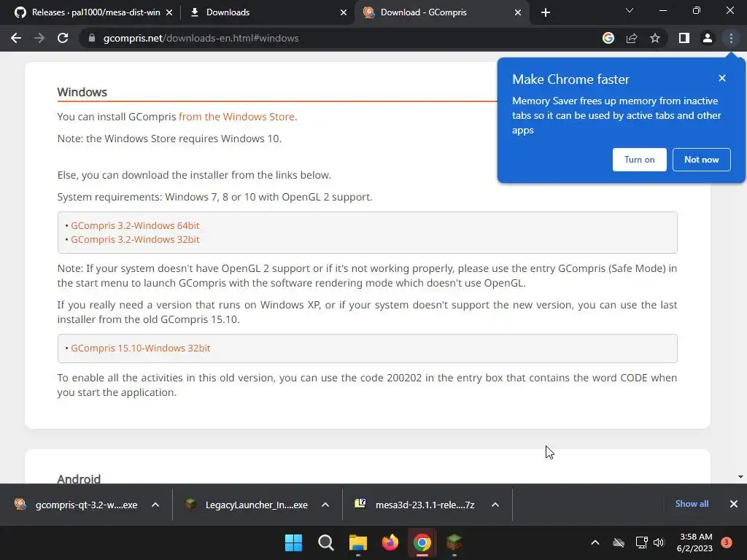Download GCompris 3.2-Windows 32bit
The image size is (747, 560).
point(135,239)
